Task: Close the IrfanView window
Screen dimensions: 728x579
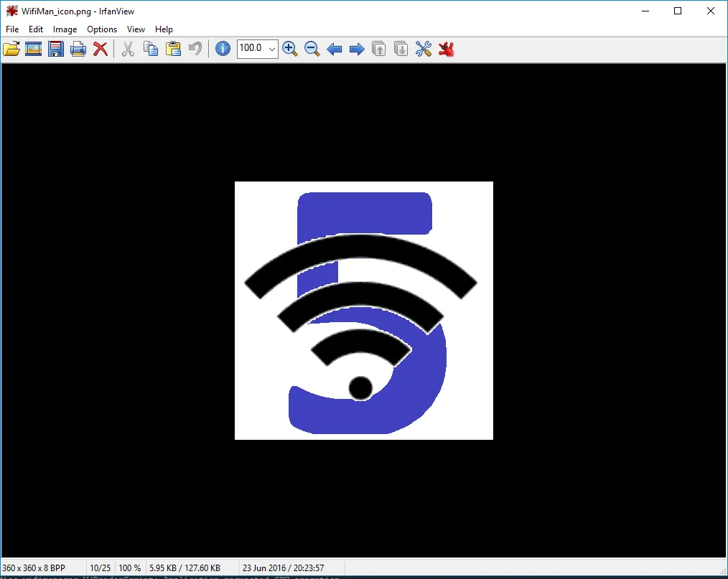Action: [710, 11]
